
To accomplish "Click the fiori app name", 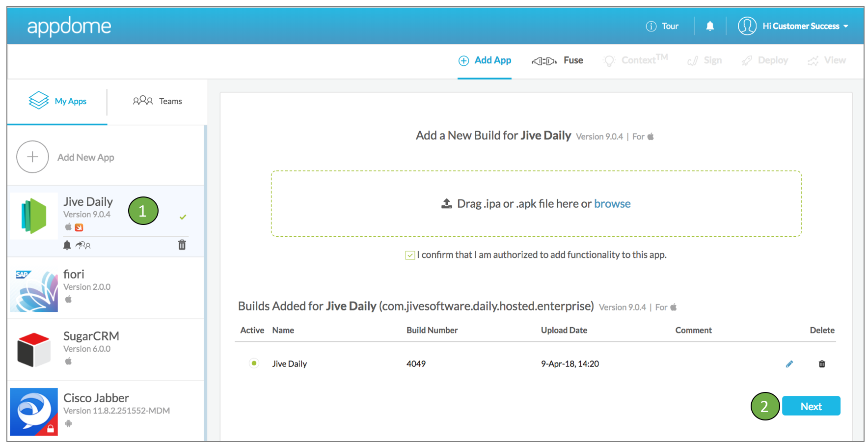I will click(x=74, y=274).
